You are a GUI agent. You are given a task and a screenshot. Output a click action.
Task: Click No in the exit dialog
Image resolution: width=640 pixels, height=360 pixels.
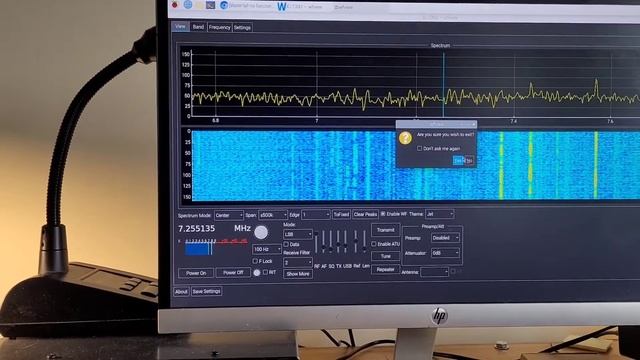[469, 161]
